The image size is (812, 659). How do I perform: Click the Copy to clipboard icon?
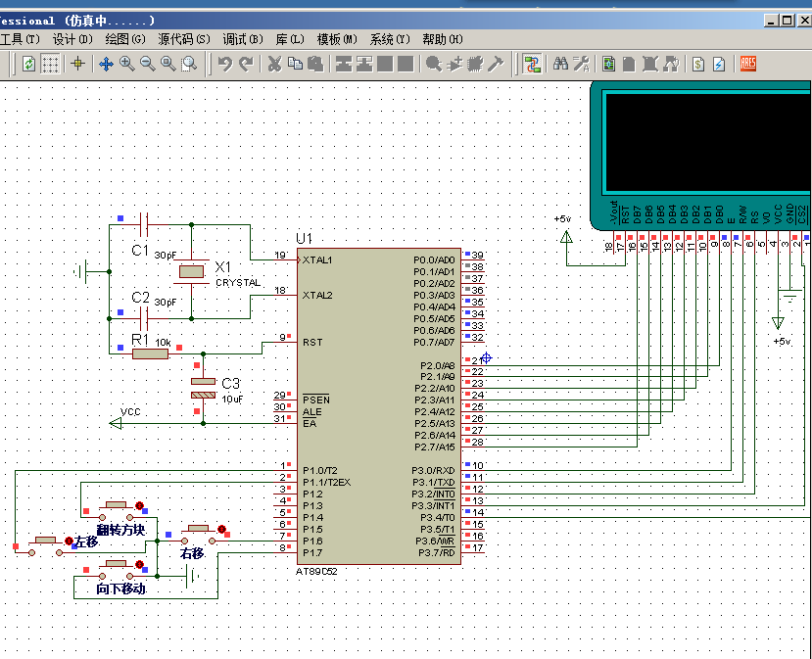point(295,64)
